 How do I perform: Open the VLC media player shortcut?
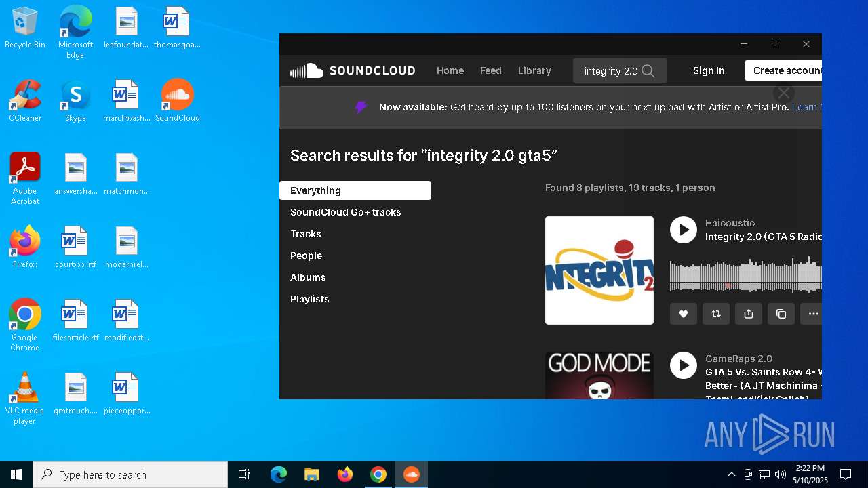pyautogui.click(x=25, y=399)
